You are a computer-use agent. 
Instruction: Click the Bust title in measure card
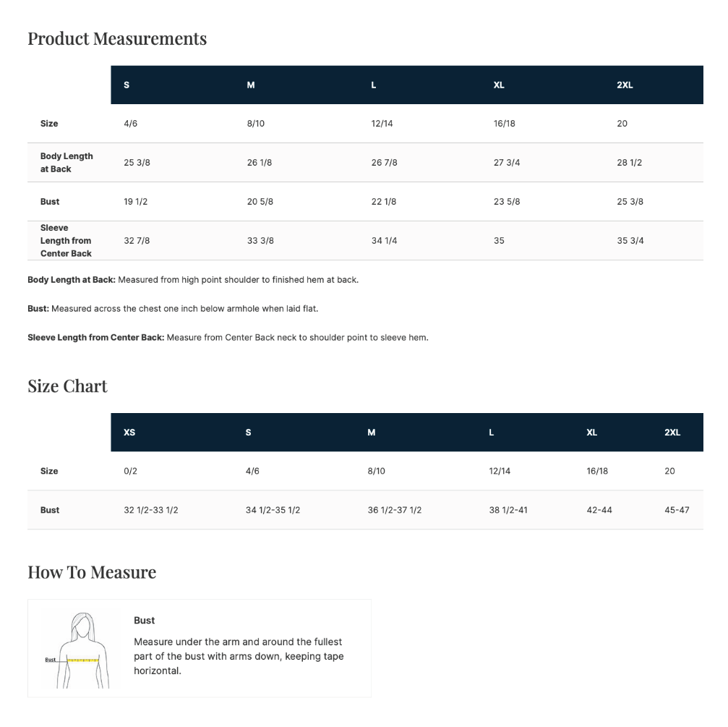coord(145,621)
